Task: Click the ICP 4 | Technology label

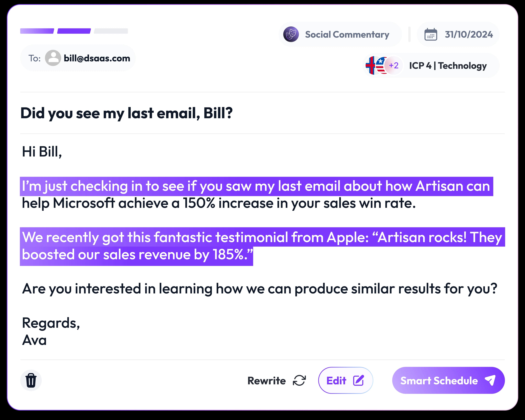Action: click(448, 66)
